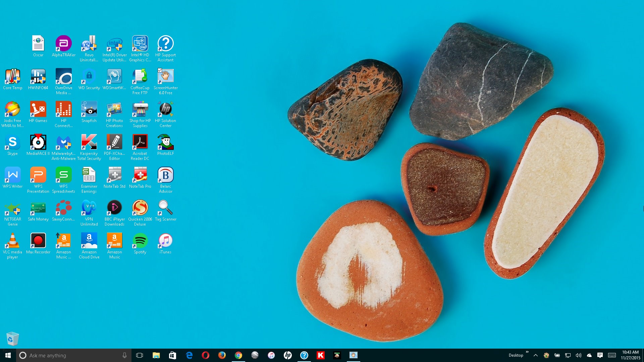Launch Firefox from the taskbar
Viewport: 644px width, 362px height.
[222, 355]
